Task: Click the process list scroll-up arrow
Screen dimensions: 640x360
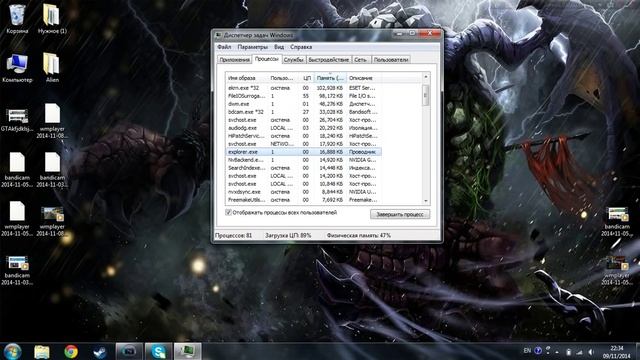Action: [426, 77]
